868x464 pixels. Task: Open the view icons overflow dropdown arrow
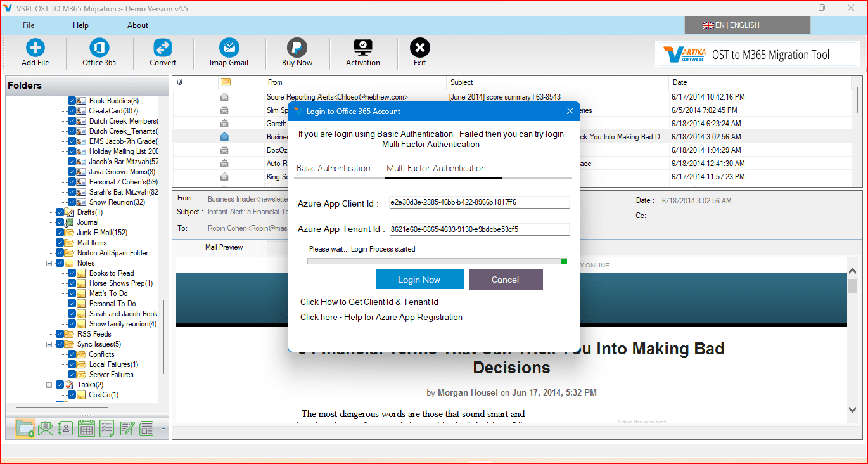(x=163, y=429)
